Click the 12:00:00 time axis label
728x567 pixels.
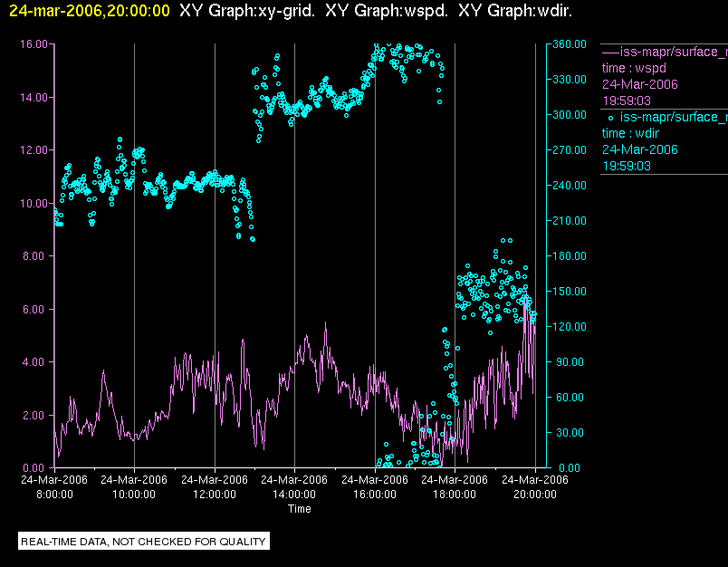point(215,495)
